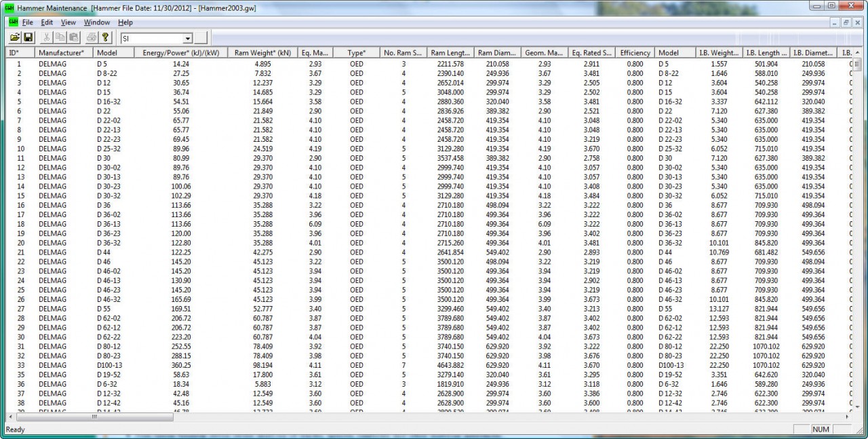Click the ram length cell 2211.578
868x439 pixels.
click(x=450, y=64)
